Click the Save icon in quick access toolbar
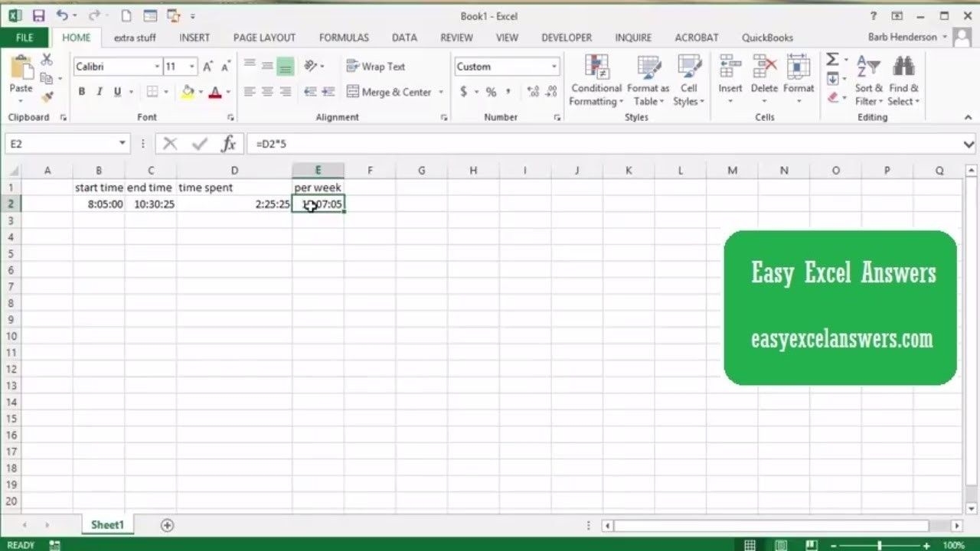980x551 pixels. (38, 15)
